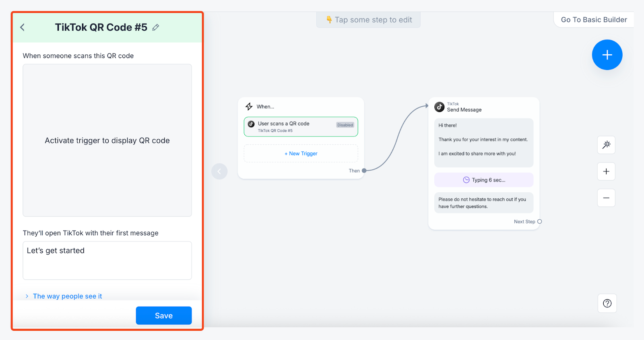Screen dimensions: 644x340
Task: Switch to Go To Basic Builder
Action: click(594, 20)
